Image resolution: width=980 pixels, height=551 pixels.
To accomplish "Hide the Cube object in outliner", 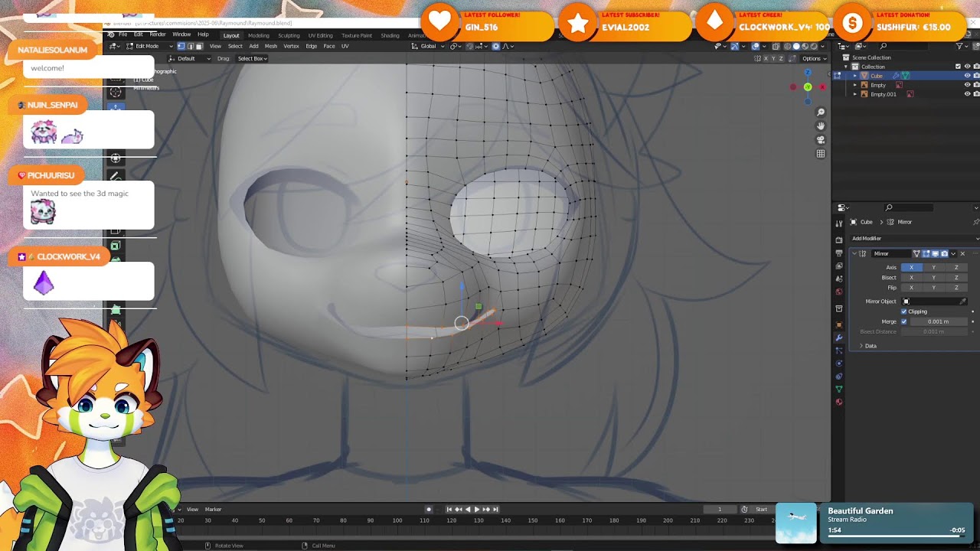I will click(x=967, y=76).
